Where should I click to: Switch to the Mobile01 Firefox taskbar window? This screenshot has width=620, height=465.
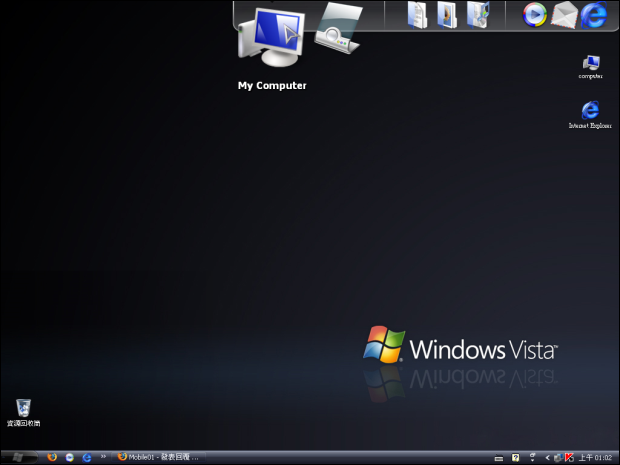point(158,457)
